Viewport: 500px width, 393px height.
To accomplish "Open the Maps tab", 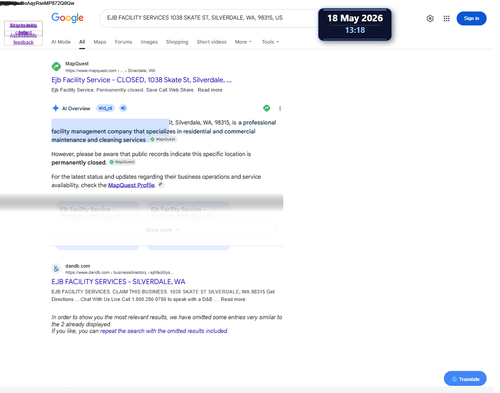I will coord(100,42).
